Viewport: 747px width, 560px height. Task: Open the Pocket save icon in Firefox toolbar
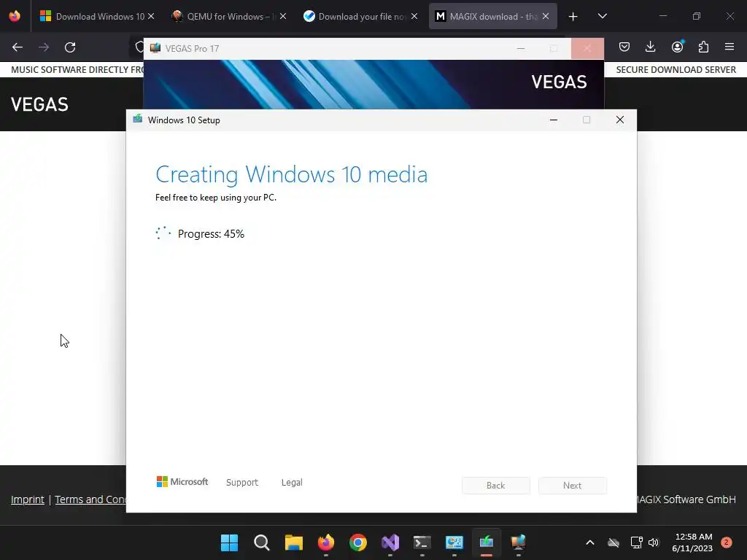[x=624, y=47]
